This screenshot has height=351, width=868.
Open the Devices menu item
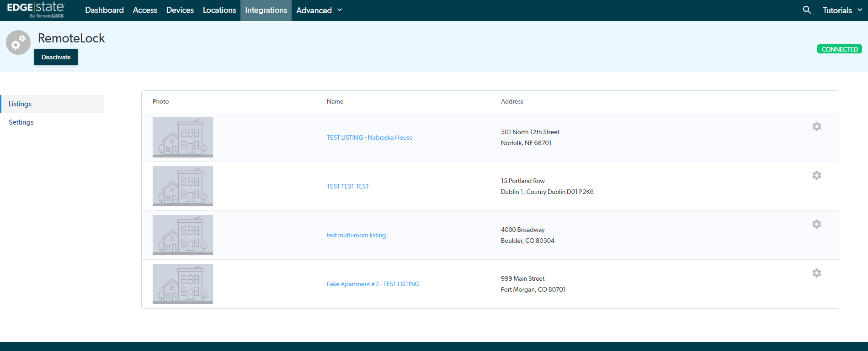pos(180,10)
